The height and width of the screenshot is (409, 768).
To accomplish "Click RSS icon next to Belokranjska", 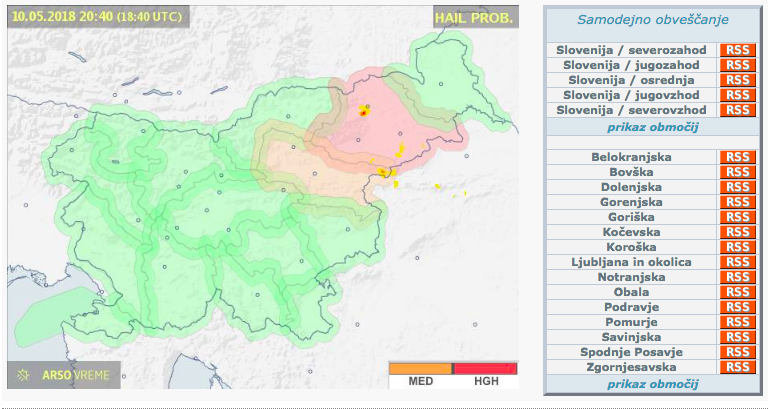I will click(737, 157).
